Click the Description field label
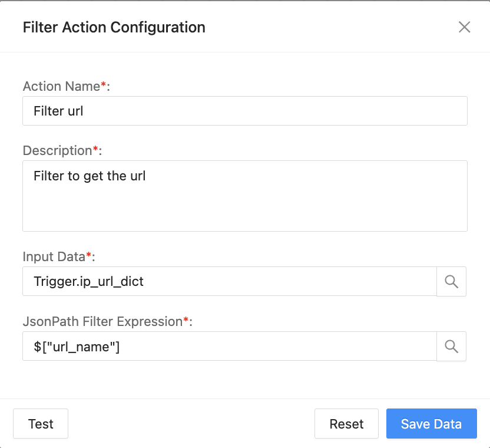Viewport: 490px width, 448px height. 57,150
